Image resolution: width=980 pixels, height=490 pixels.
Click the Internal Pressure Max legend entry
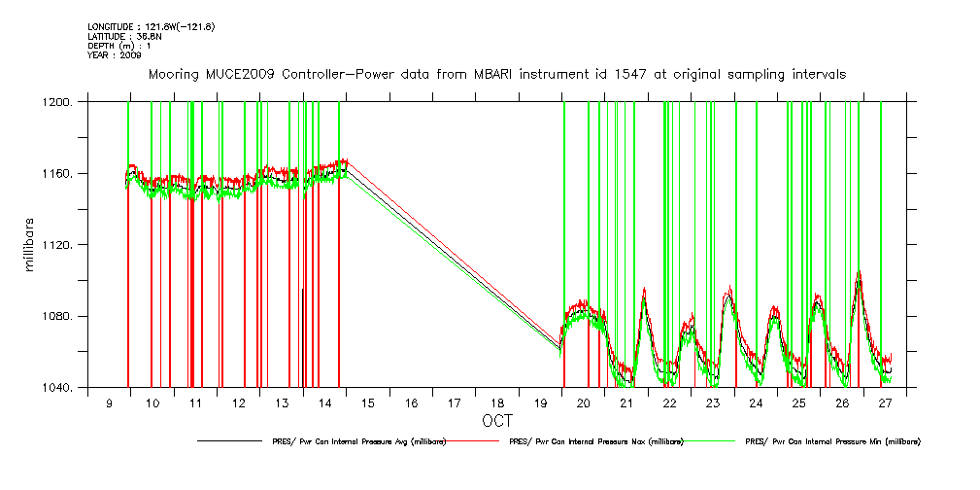[x=594, y=441]
